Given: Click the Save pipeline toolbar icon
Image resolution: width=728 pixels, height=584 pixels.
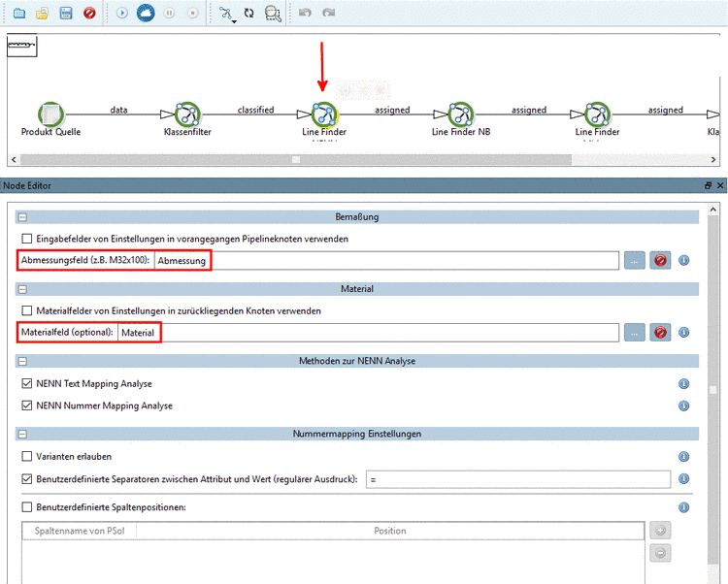Looking at the screenshot, I should click(x=66, y=14).
